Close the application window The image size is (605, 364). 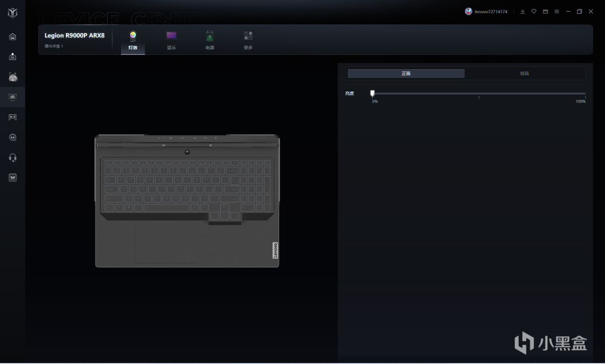click(x=591, y=11)
